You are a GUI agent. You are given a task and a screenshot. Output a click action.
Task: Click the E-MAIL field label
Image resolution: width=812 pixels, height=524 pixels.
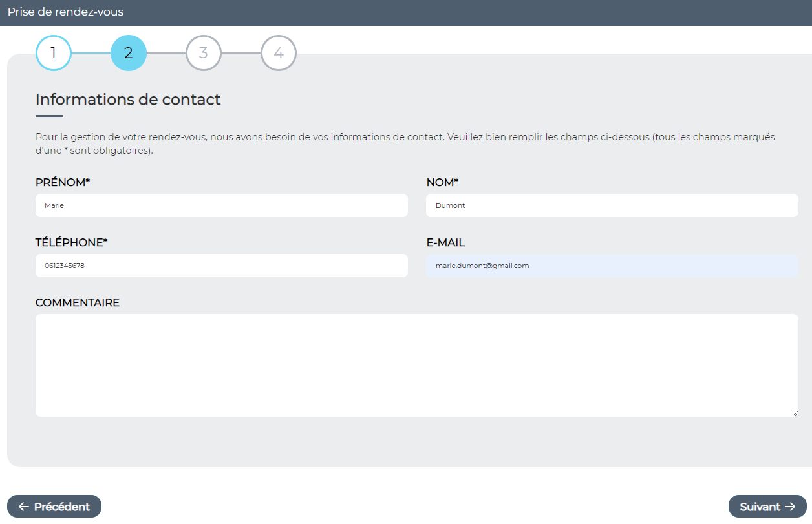coord(445,243)
